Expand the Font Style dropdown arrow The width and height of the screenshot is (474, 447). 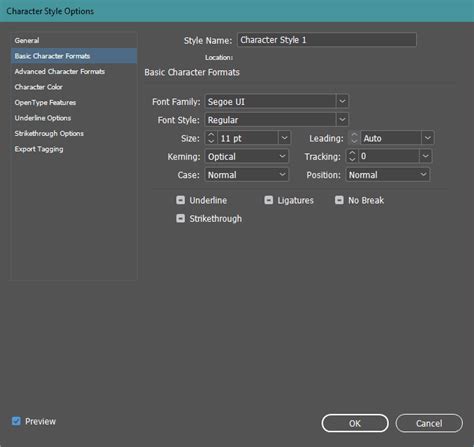click(x=342, y=120)
